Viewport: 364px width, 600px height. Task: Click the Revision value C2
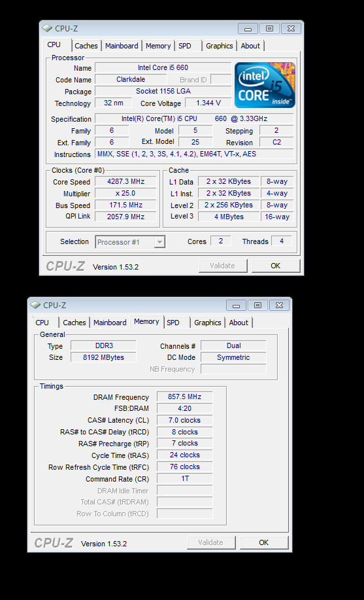click(x=276, y=142)
